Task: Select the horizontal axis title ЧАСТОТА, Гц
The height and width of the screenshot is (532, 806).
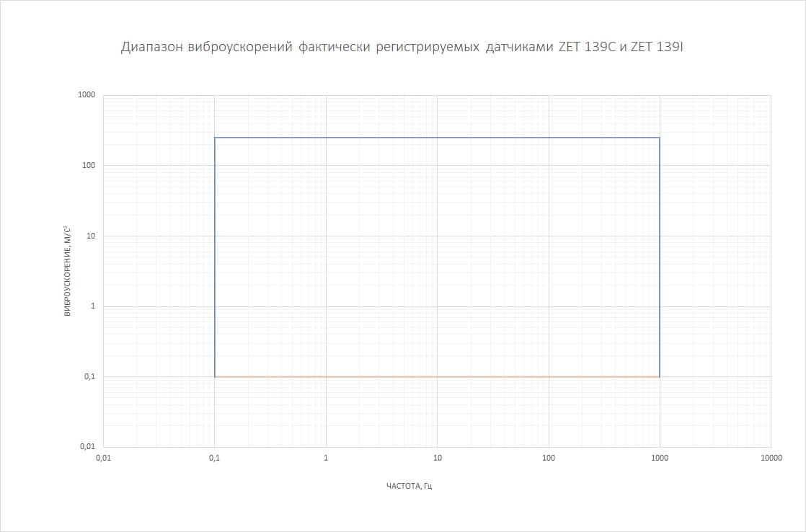Action: 409,486
